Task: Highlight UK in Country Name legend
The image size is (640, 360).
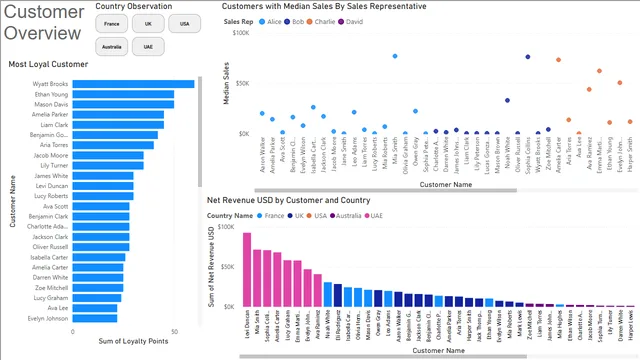Action: [290, 216]
